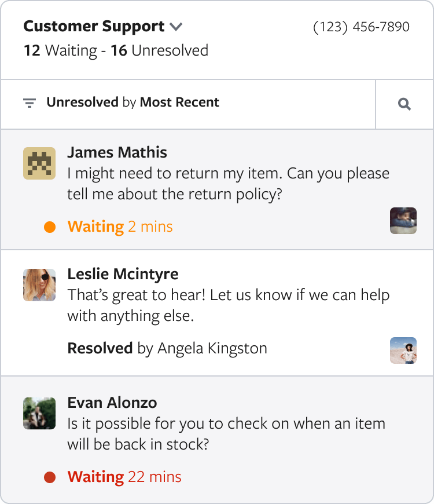Open Evan Alonzo's back in stock message

click(x=226, y=434)
